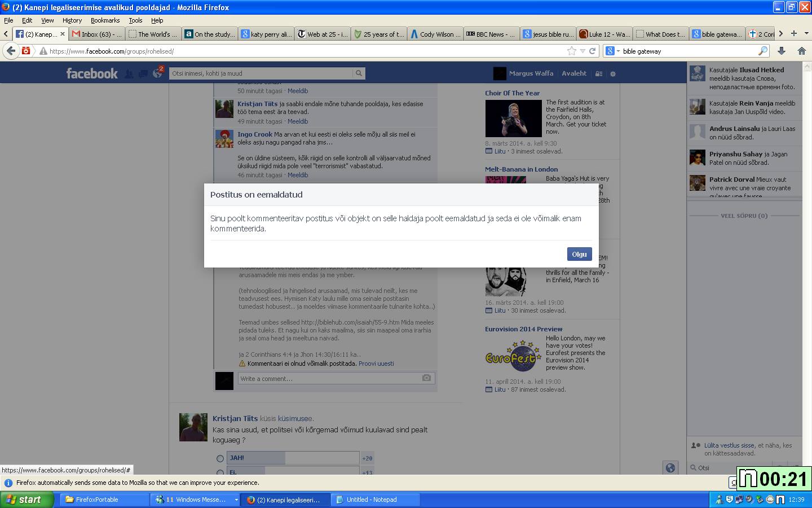Image resolution: width=812 pixels, height=508 pixels.
Task: Click the Windows Messenger tray icon
Action: [719, 500]
